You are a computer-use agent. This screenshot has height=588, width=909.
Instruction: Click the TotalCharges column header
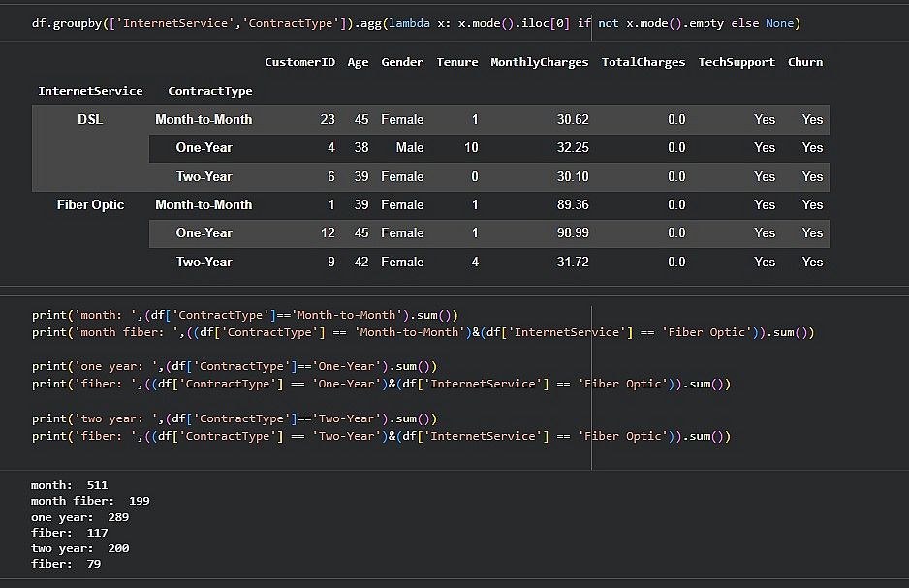(643, 62)
